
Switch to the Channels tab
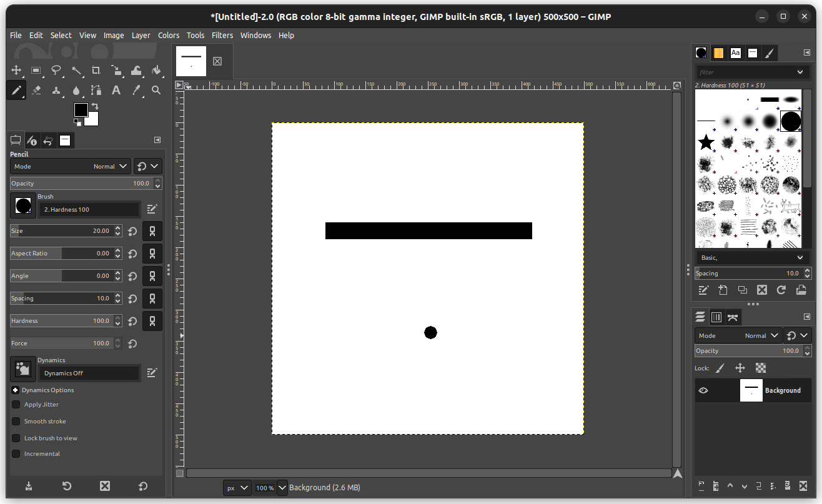(x=716, y=317)
